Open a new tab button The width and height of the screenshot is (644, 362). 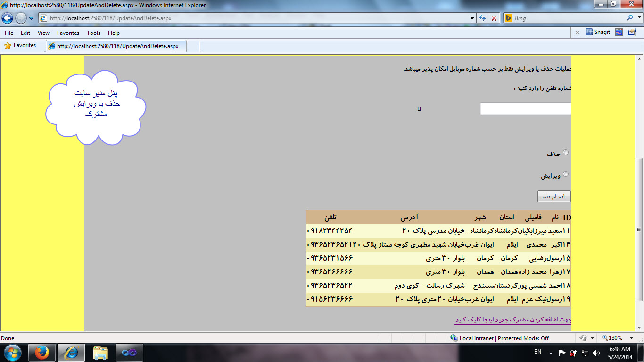194,46
